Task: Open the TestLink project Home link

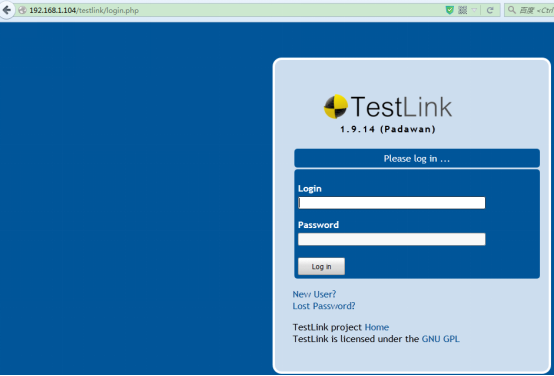Action: (x=377, y=327)
